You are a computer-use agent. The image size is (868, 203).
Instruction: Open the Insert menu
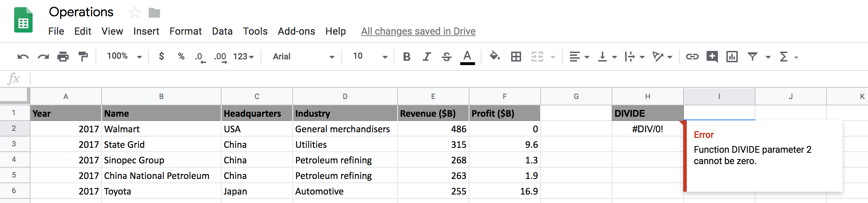tap(146, 31)
